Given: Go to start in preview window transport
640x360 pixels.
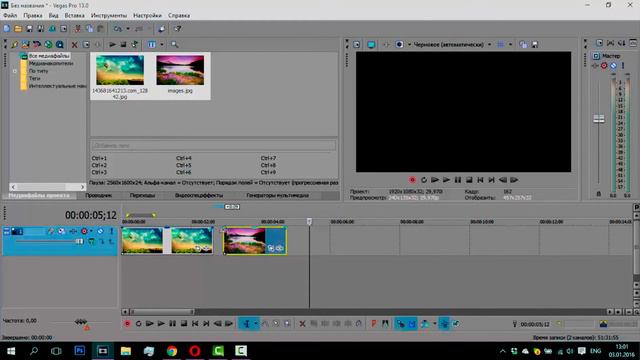Looking at the screenshot, I should 480,180.
